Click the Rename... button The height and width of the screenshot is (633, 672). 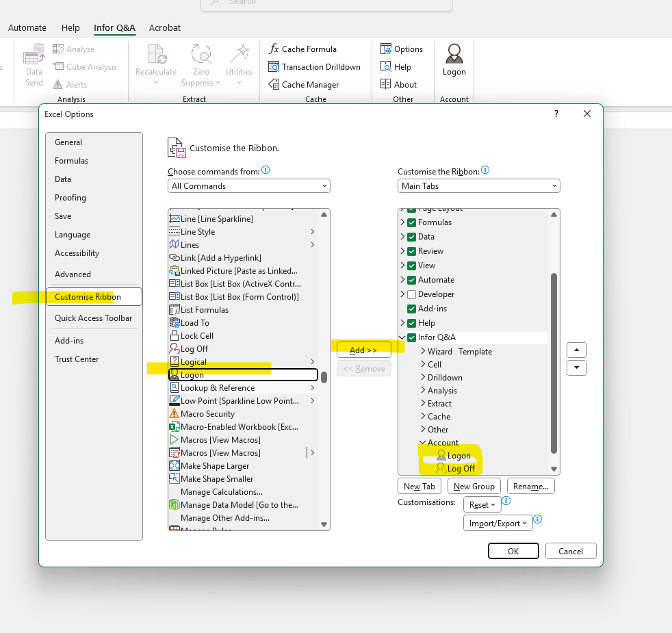tap(531, 487)
